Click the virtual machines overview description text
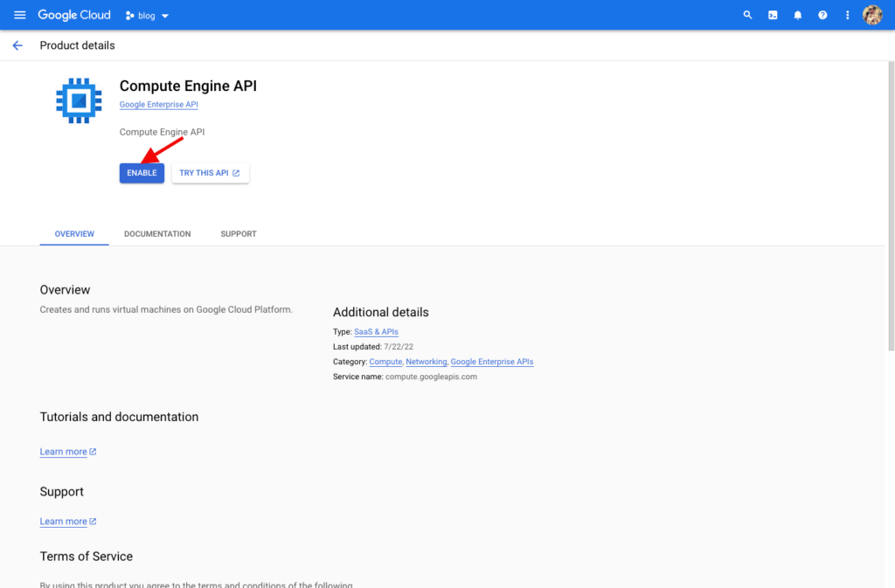 pyautogui.click(x=166, y=309)
